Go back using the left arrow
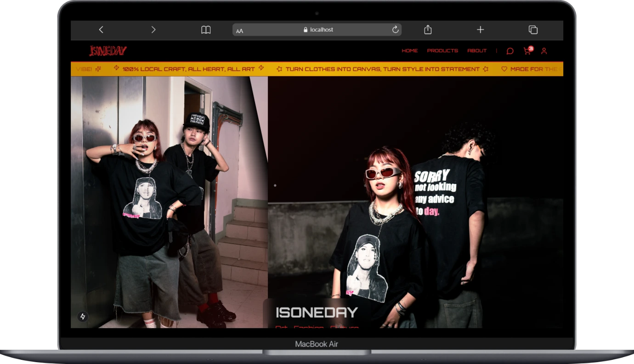The width and height of the screenshot is (634, 364). [101, 29]
